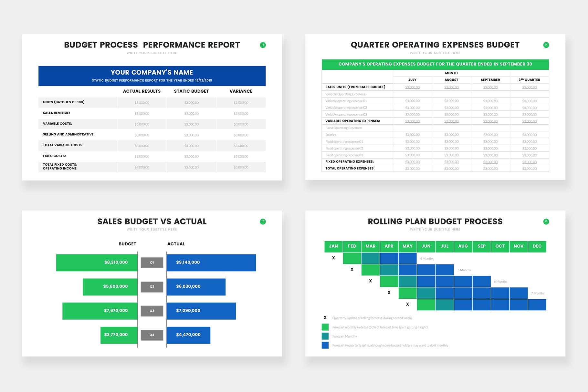This screenshot has height=392, width=588.
Task: Click the X symbol in the legend
Action: pyautogui.click(x=325, y=318)
